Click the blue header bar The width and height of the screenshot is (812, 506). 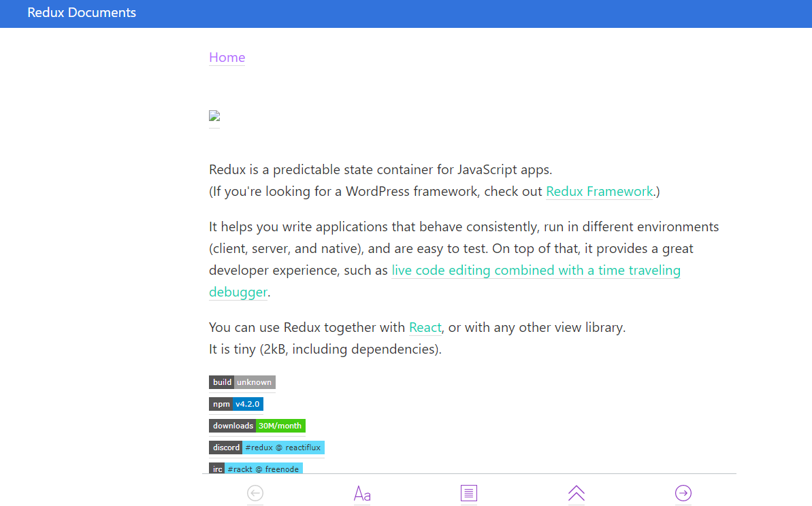(x=406, y=14)
